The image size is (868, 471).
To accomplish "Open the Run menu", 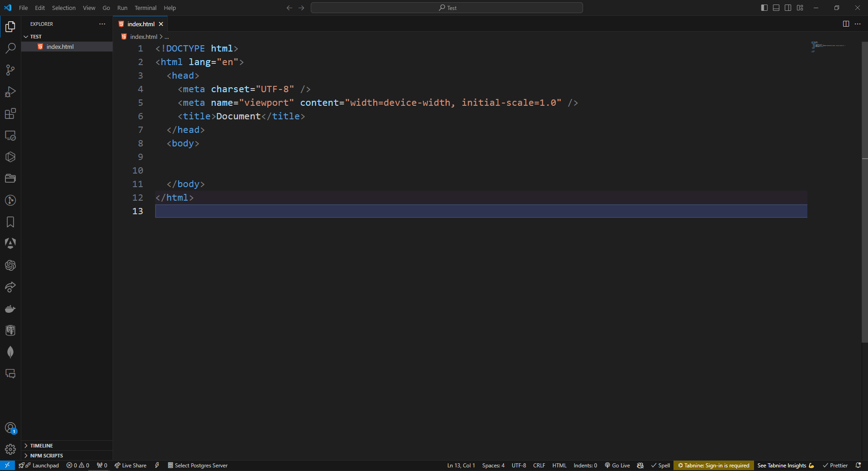I will (122, 8).
